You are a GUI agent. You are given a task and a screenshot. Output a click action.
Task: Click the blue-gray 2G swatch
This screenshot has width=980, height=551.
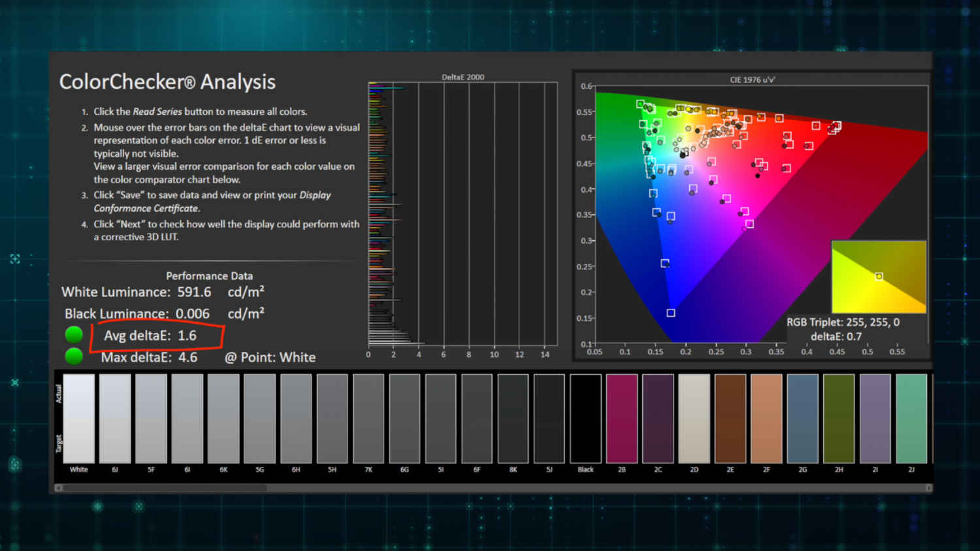point(802,418)
